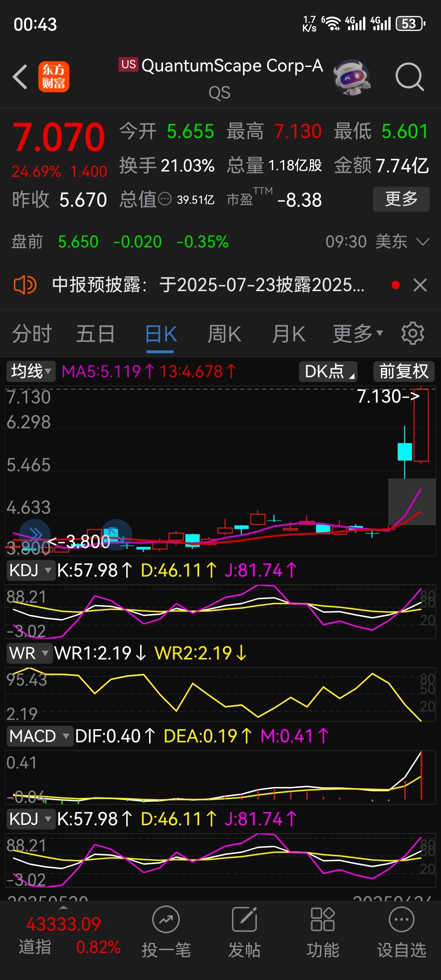Tap the expand fullscreen chart bubble

[117, 534]
